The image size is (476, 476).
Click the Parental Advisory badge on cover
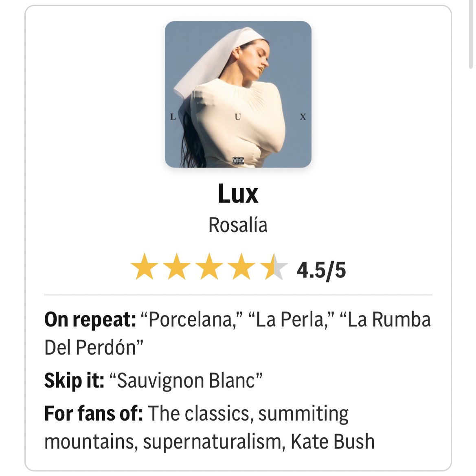(238, 161)
